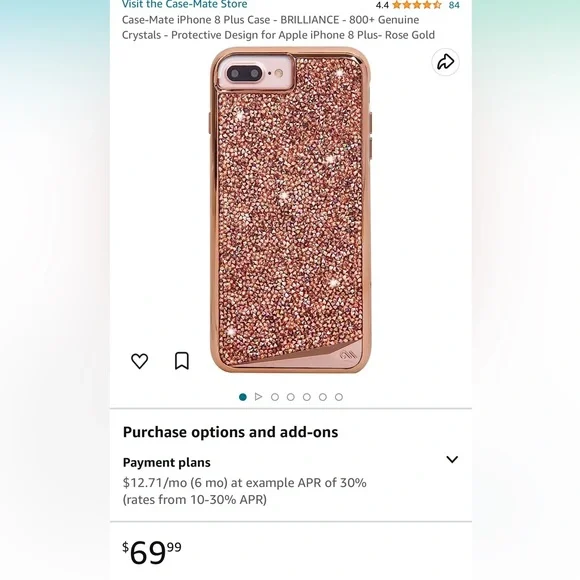Screen dimensions: 580x580
Task: Select the fifth image carousel dot
Action: pyautogui.click(x=307, y=397)
